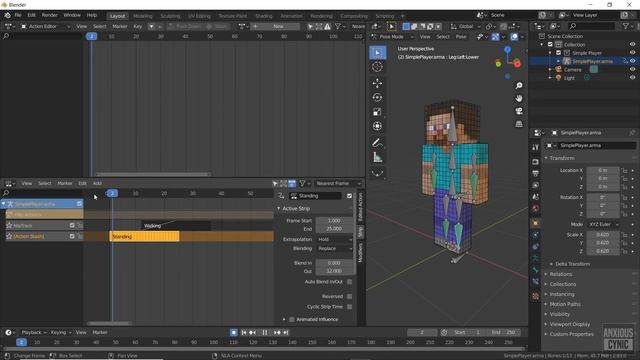Enable Auto Blend In/Out checkbox
The height and width of the screenshot is (360, 640).
[349, 282]
